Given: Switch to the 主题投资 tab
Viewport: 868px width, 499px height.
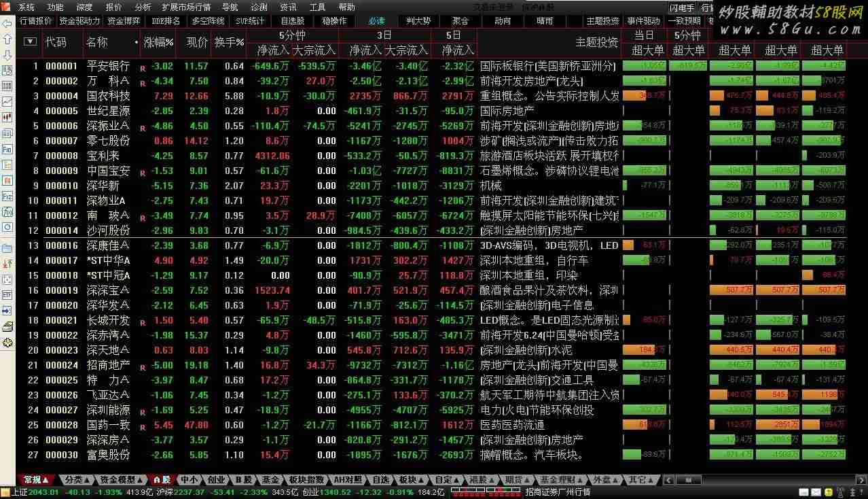Looking at the screenshot, I should [x=603, y=21].
